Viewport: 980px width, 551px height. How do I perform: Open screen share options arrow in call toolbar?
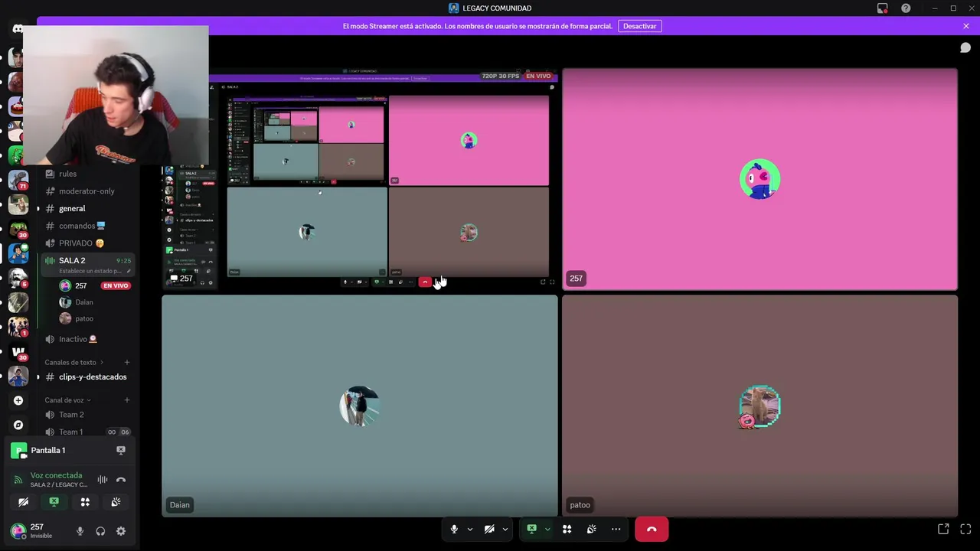click(x=547, y=529)
